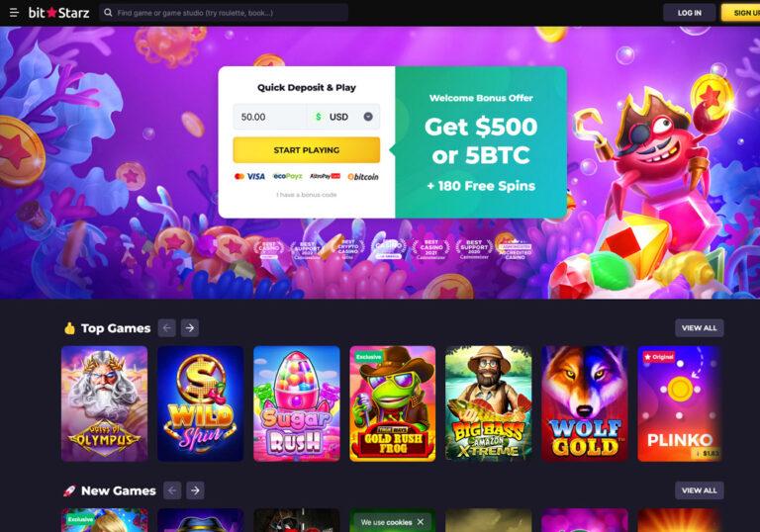Go back in New Games with left arrow

point(172,490)
